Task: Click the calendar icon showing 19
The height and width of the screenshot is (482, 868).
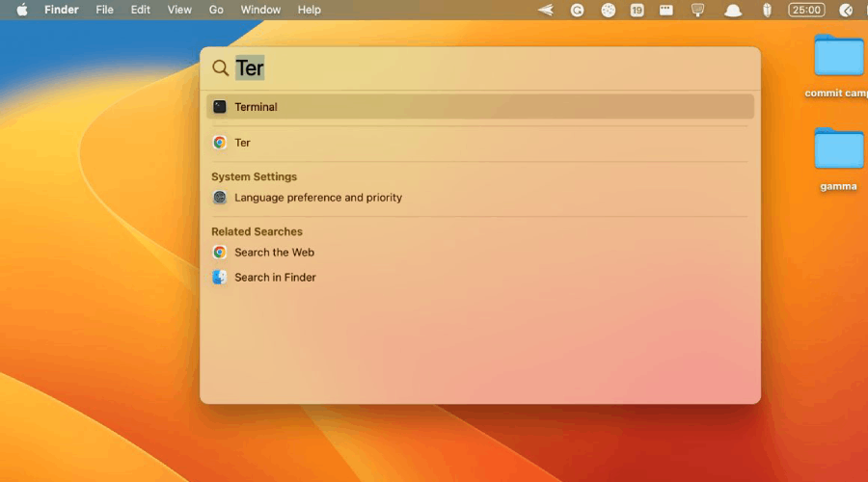Action: tap(637, 10)
